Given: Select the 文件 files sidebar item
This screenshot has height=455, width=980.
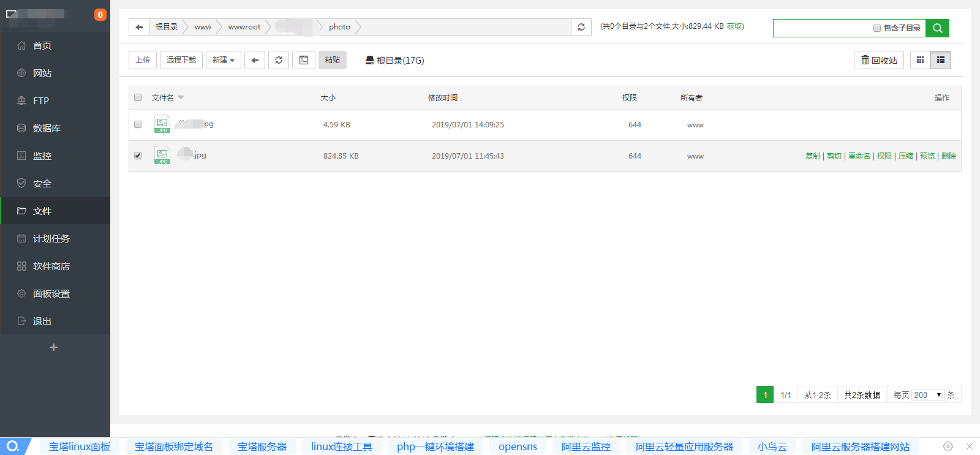Looking at the screenshot, I should pos(55,211).
